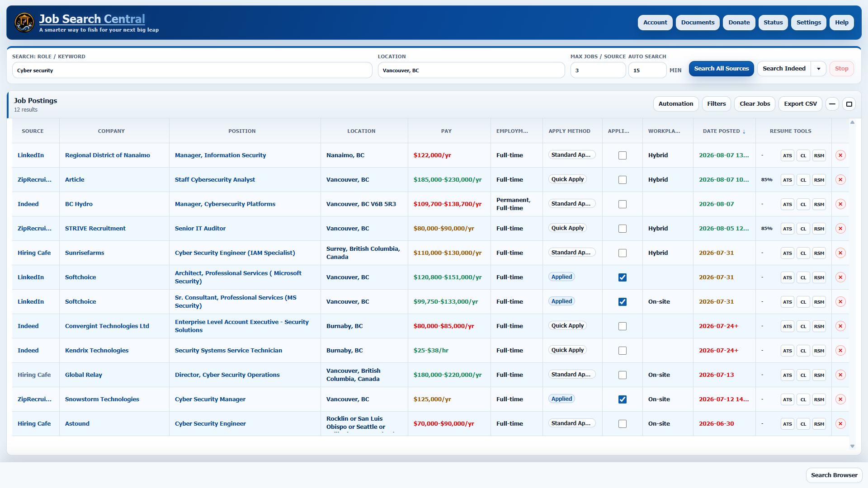Mark Kendrix Technologies job as applied
868x488 pixels.
click(623, 351)
